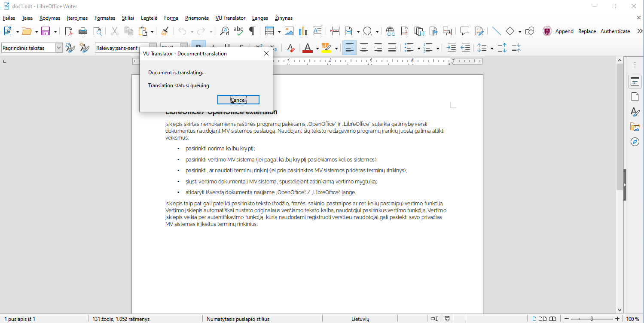Open the VU Translator menu

(230, 18)
